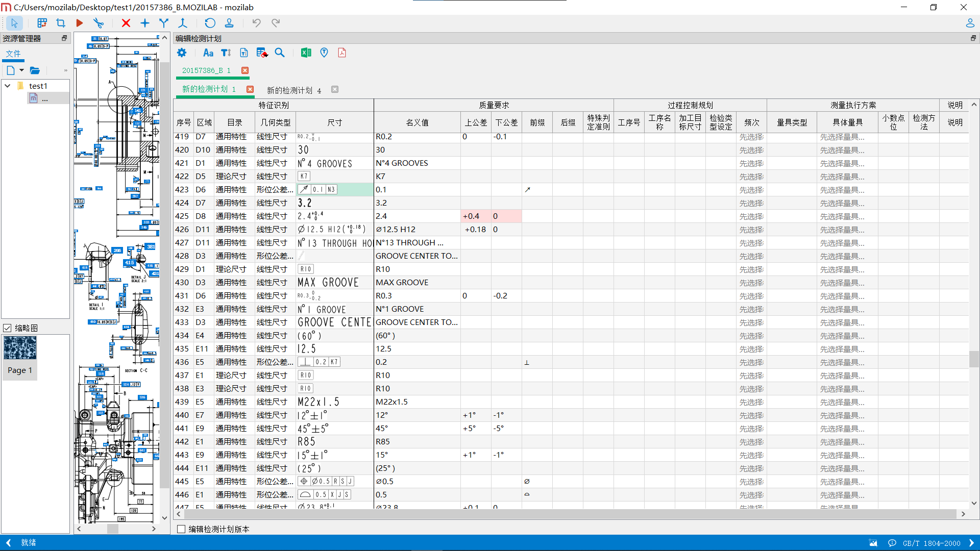Click the undo arrow
Image resolution: width=980 pixels, height=551 pixels.
click(x=256, y=23)
